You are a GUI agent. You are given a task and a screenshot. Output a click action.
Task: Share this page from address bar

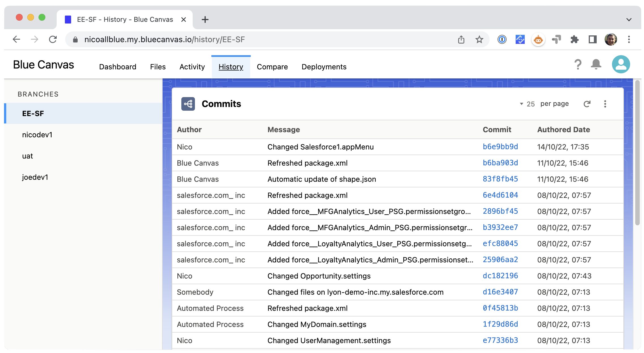pyautogui.click(x=461, y=39)
